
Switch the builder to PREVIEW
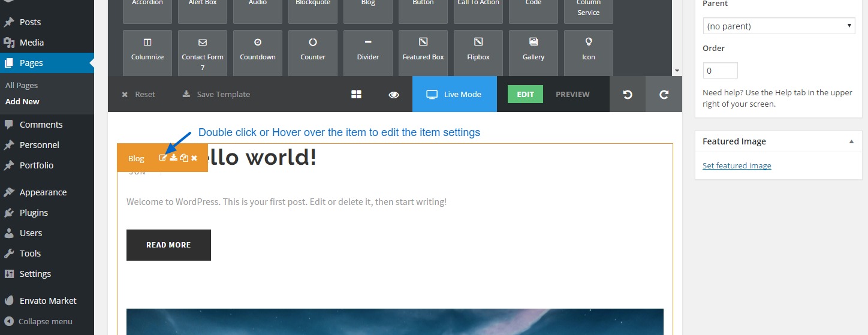click(x=572, y=94)
